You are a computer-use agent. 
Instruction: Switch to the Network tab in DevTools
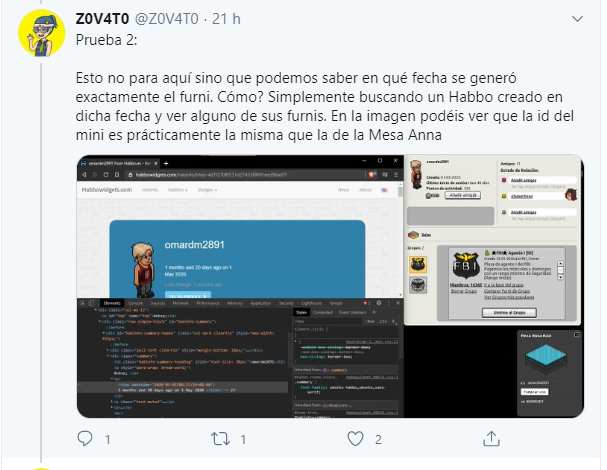coord(180,303)
